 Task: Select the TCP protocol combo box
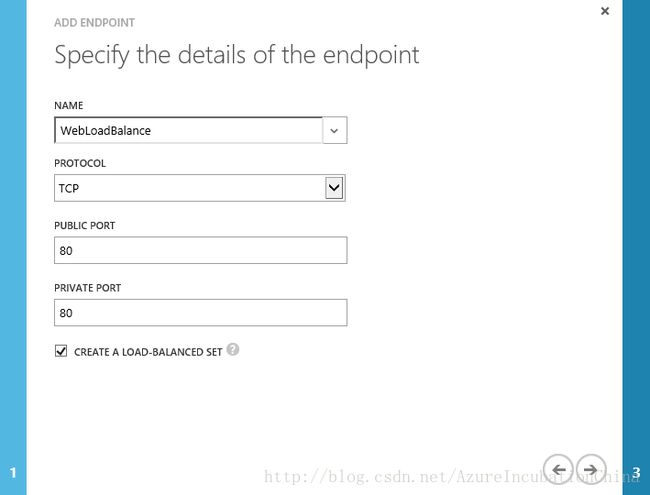click(200, 188)
